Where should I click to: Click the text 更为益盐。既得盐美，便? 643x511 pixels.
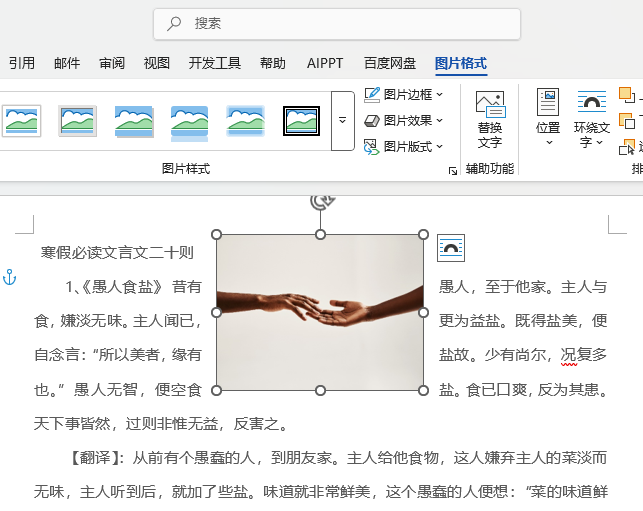click(x=523, y=321)
